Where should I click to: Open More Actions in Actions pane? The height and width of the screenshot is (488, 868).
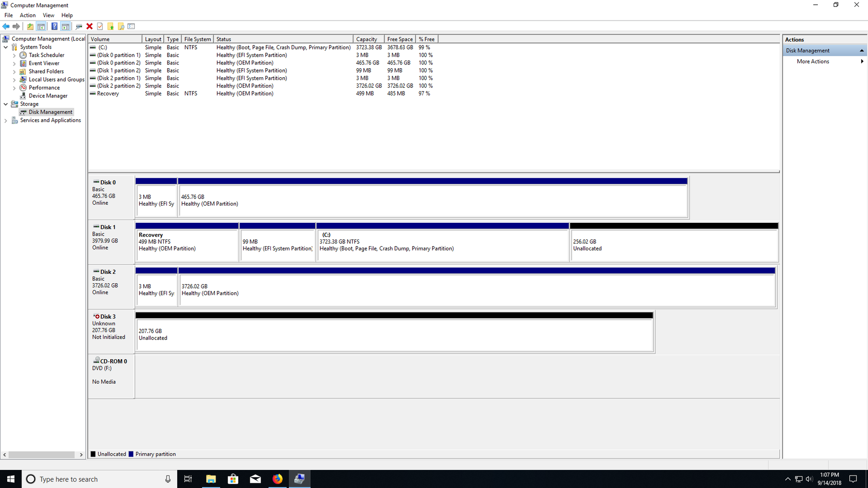813,62
